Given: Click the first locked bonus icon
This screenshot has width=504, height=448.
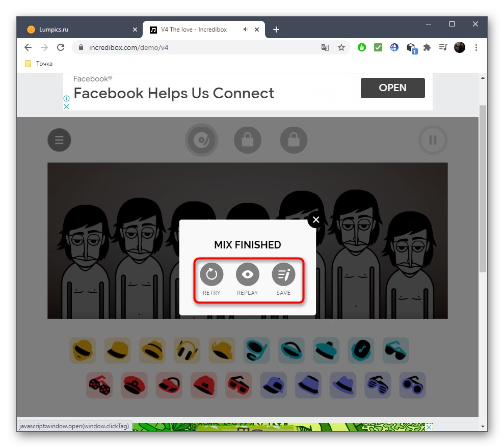Looking at the screenshot, I should [248, 140].
